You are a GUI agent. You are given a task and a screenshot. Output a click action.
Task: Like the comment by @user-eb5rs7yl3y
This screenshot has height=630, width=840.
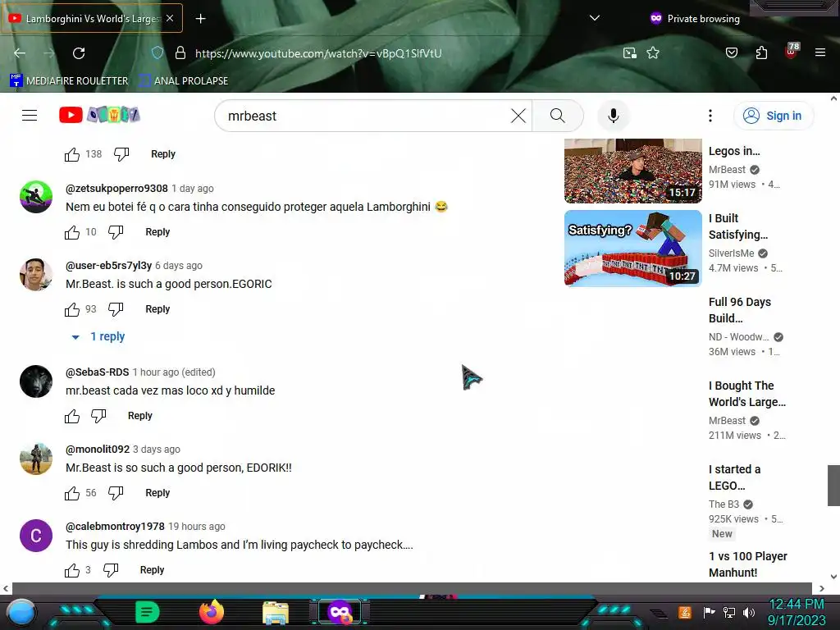click(x=72, y=309)
